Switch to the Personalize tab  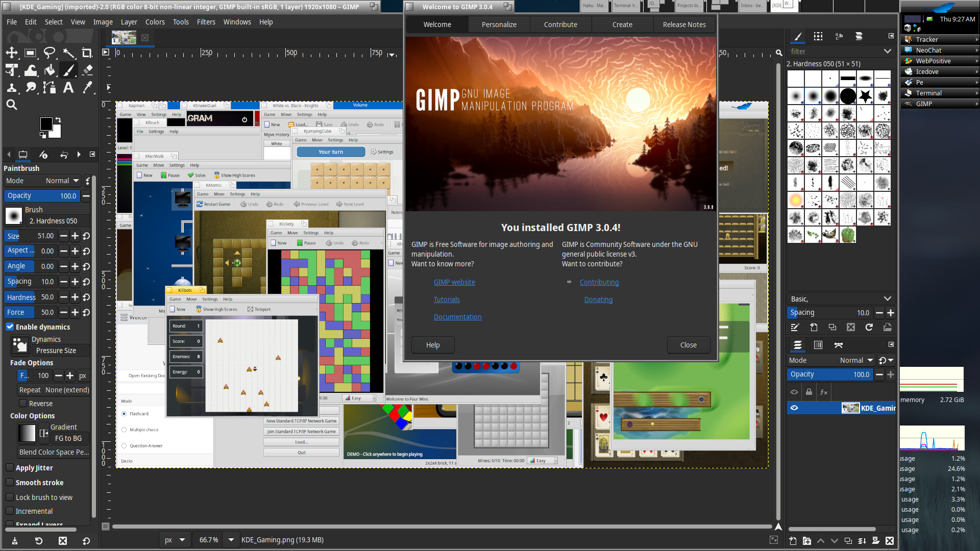pyautogui.click(x=499, y=24)
